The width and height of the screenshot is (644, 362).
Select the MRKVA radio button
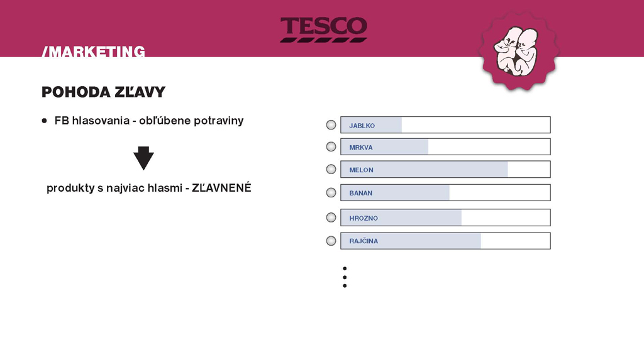pos(331,146)
